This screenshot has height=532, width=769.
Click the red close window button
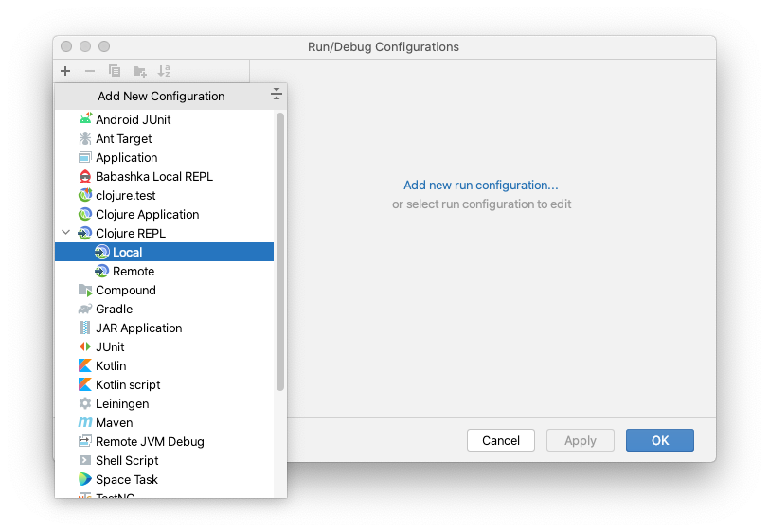coord(66,46)
